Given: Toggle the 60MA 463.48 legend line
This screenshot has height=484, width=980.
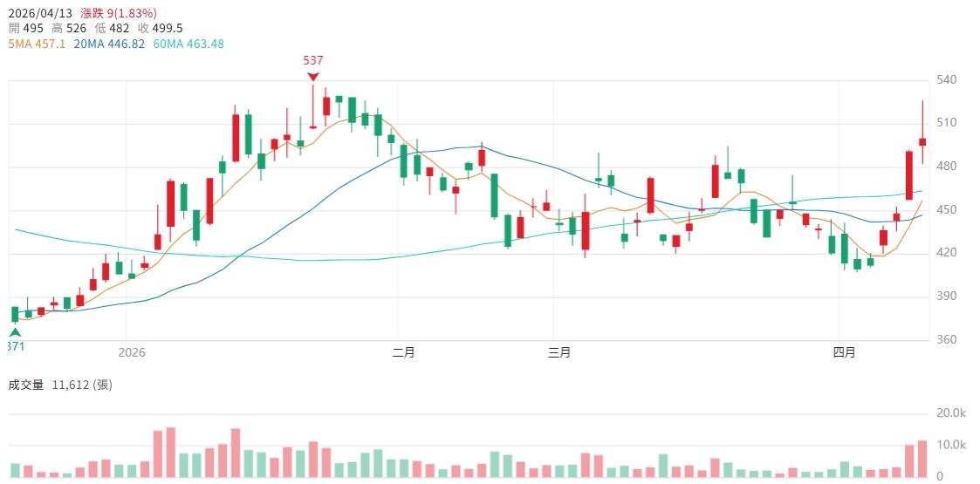Looking at the screenshot, I should (188, 44).
